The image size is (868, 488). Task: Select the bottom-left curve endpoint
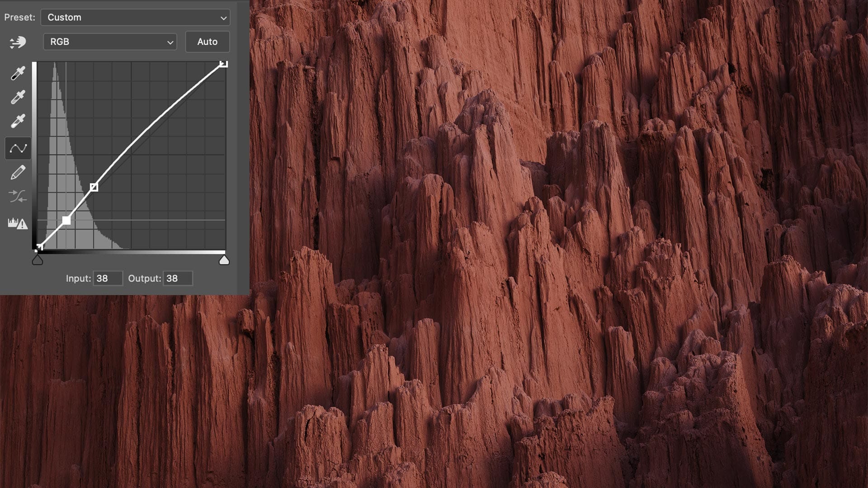click(x=39, y=247)
